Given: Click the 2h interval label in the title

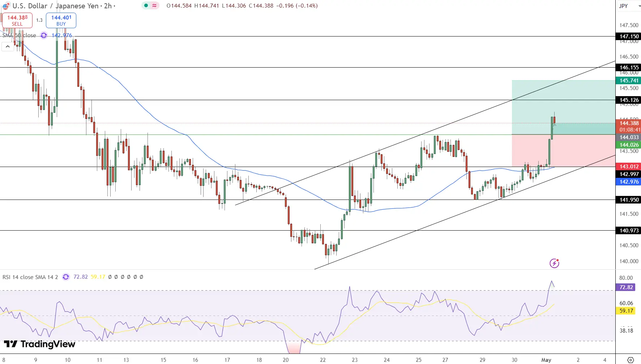Looking at the screenshot, I should pyautogui.click(x=108, y=6).
